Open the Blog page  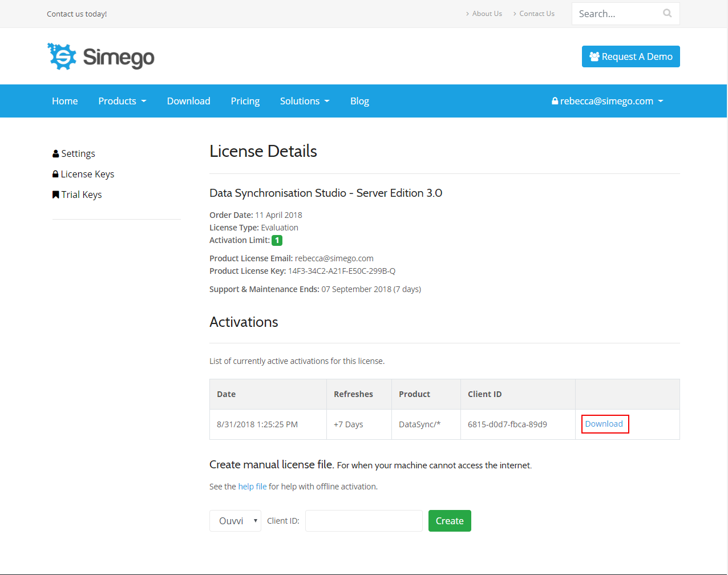click(x=359, y=101)
